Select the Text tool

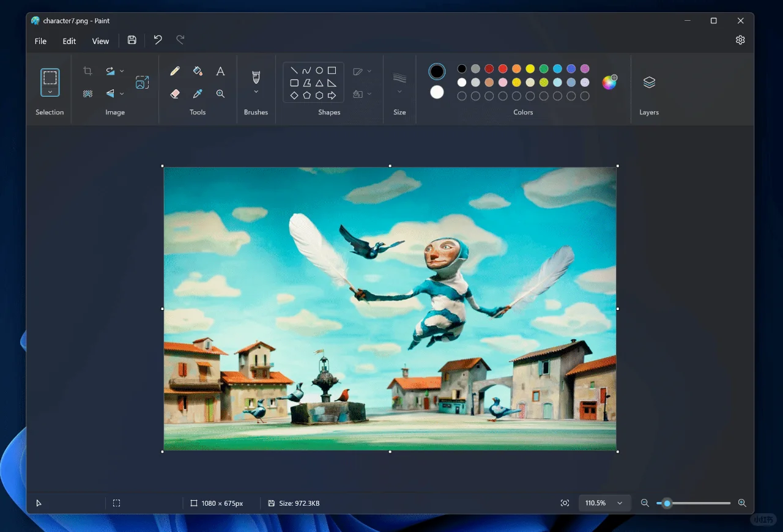point(220,71)
